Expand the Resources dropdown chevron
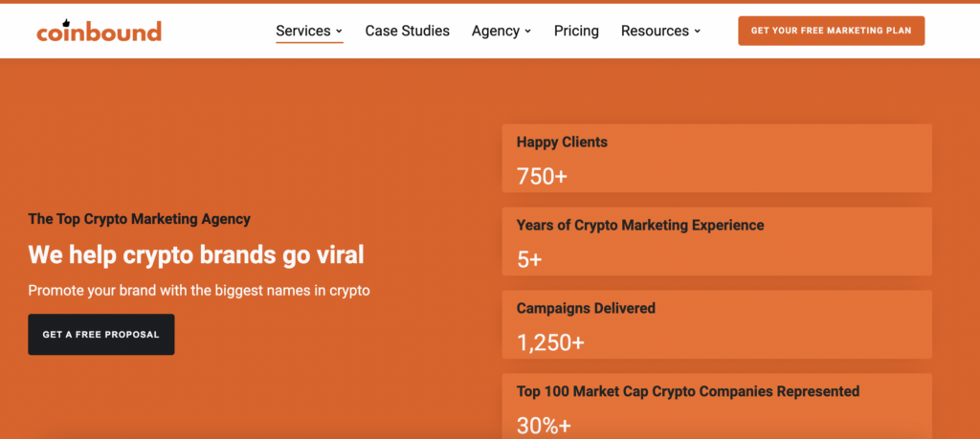The width and height of the screenshot is (980, 439). click(697, 32)
